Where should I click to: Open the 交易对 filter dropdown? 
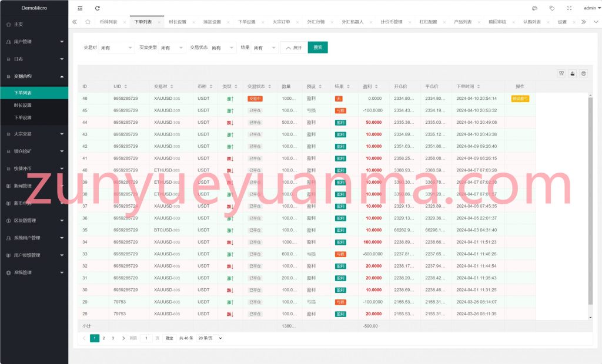tap(116, 48)
